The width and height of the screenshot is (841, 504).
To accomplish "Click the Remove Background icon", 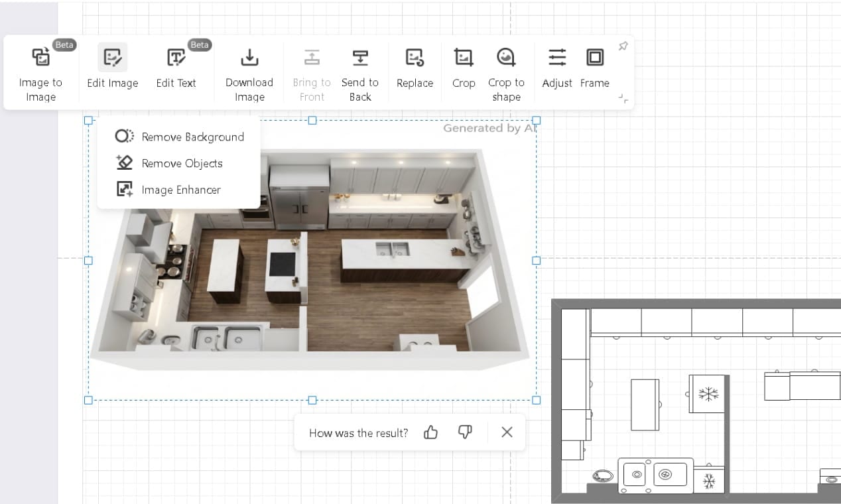I will 125,136.
